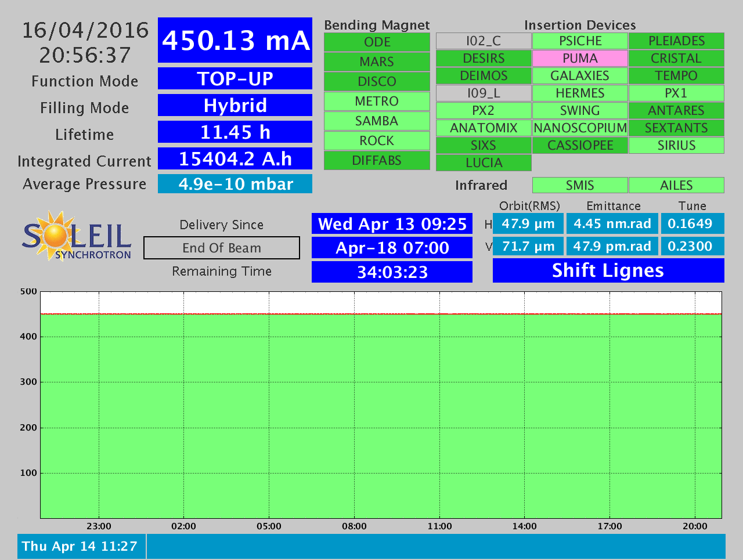Click the empty blue message bar

[x=436, y=546]
